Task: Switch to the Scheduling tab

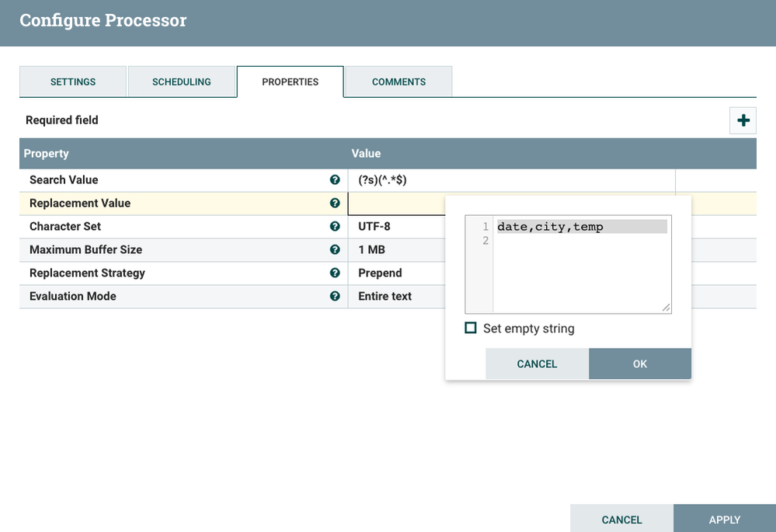Action: 182,82
